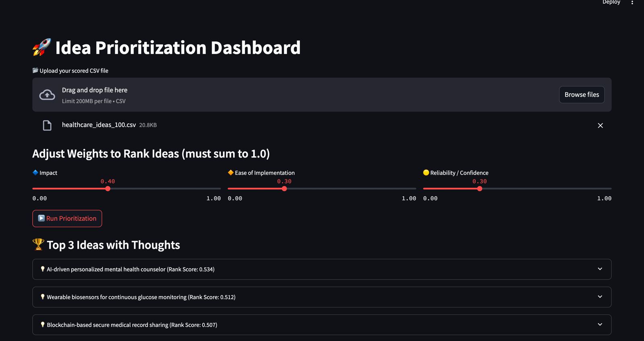Click the Impact weight slider handle
The height and width of the screenshot is (341, 644).
coord(108,189)
